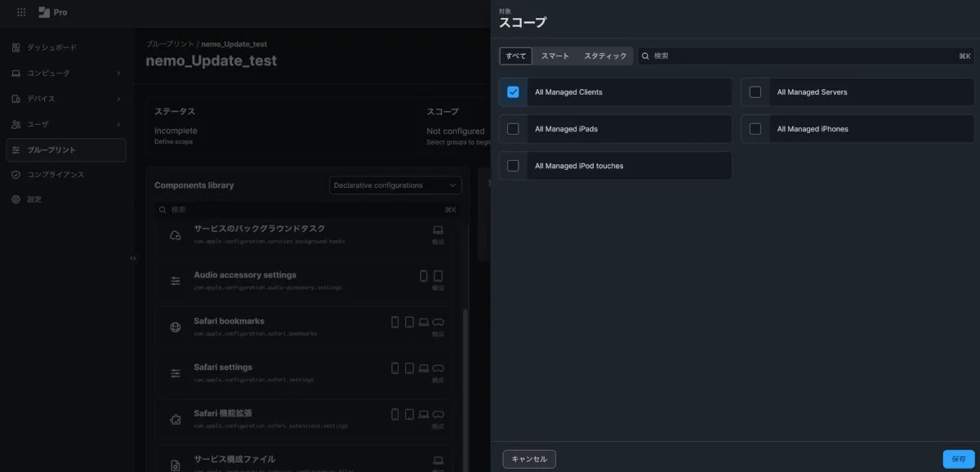Check the All Managed Servers checkbox
980x472 pixels.
[x=755, y=92]
